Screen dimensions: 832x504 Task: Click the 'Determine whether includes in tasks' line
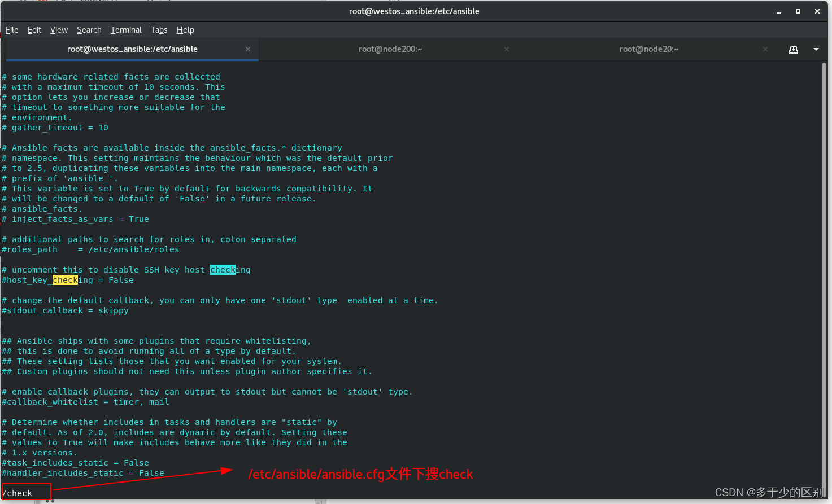(x=169, y=422)
